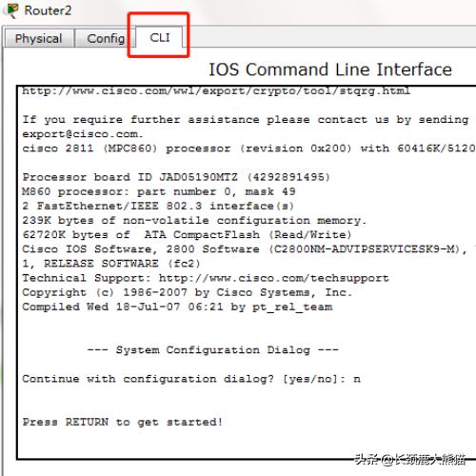Click the Router2 title text

tap(48, 10)
